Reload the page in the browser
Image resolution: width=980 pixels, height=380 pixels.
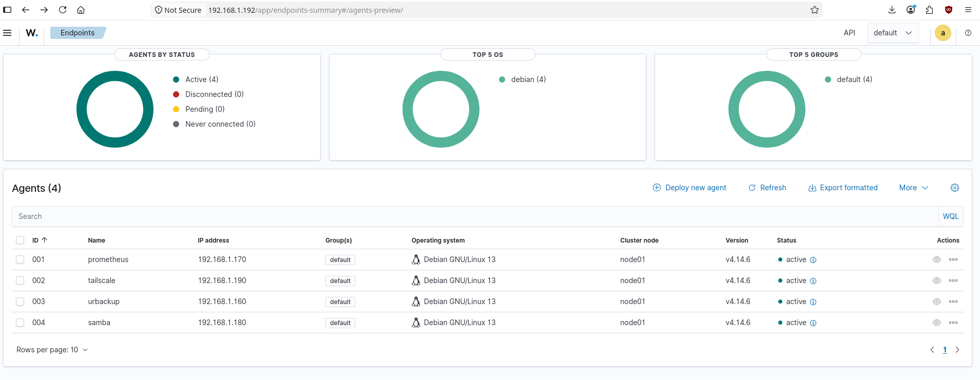[x=63, y=10]
